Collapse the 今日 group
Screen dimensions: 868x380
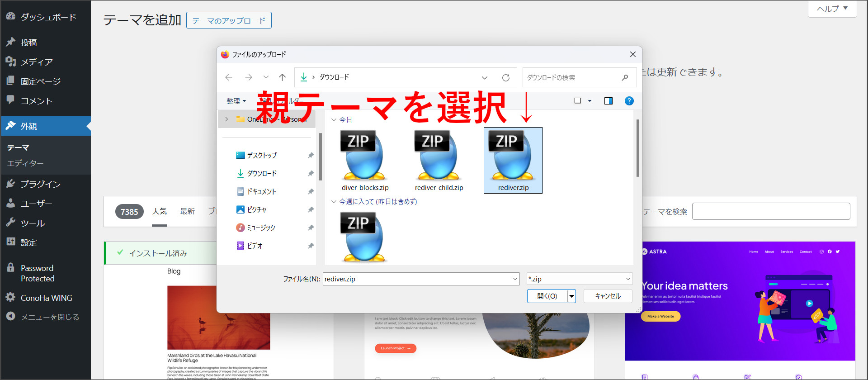click(x=334, y=120)
